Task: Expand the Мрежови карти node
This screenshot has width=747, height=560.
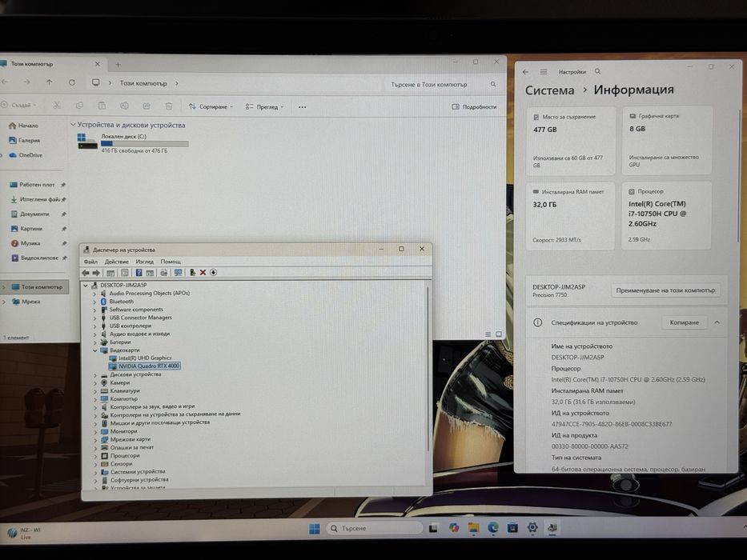Action: (x=96, y=440)
